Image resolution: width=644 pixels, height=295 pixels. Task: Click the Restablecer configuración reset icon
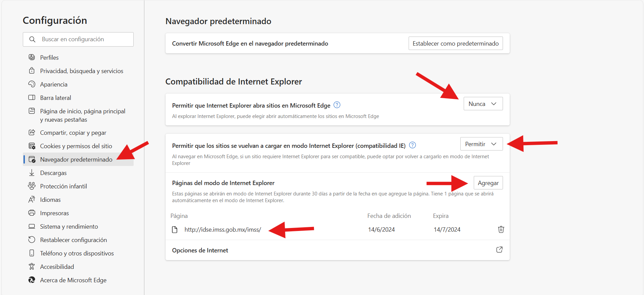(32, 240)
